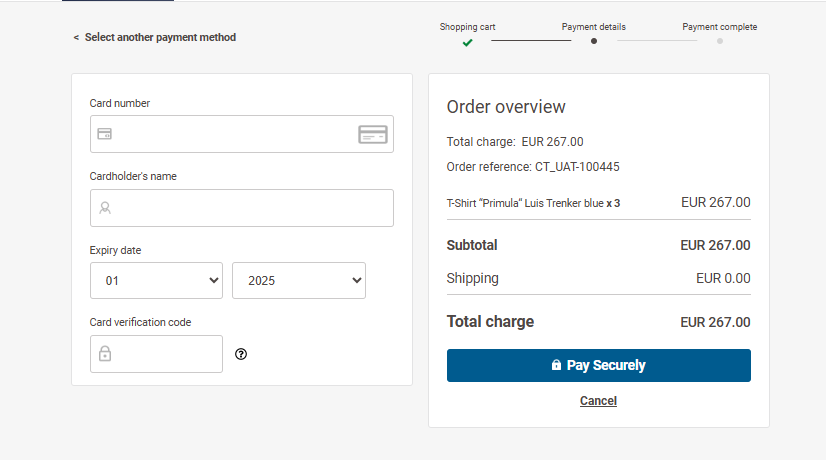This screenshot has width=826, height=460.
Task: Open the expiry month dropdown showing 01
Action: 156,280
